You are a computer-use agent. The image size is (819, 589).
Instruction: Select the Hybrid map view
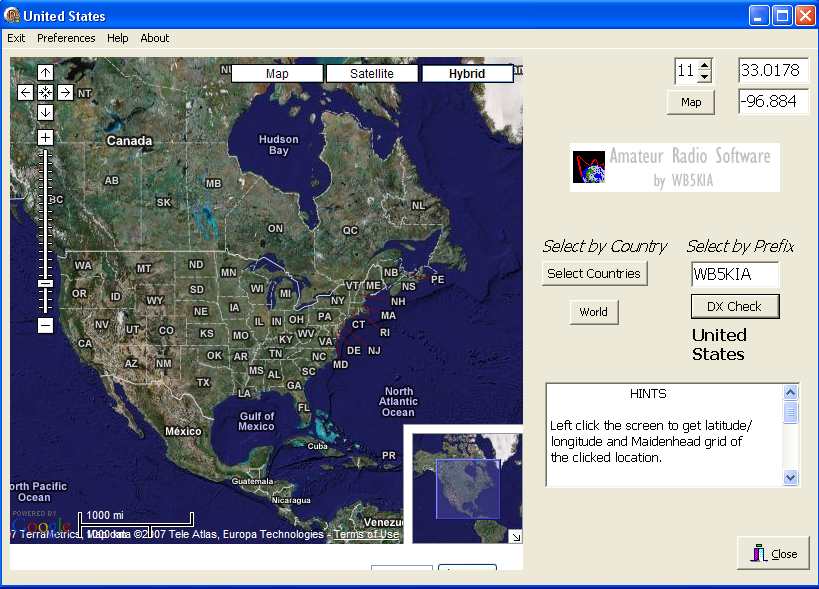pos(467,74)
